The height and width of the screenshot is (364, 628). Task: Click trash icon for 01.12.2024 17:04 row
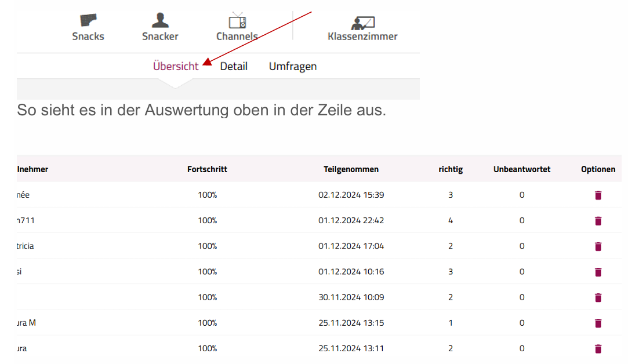click(x=598, y=246)
